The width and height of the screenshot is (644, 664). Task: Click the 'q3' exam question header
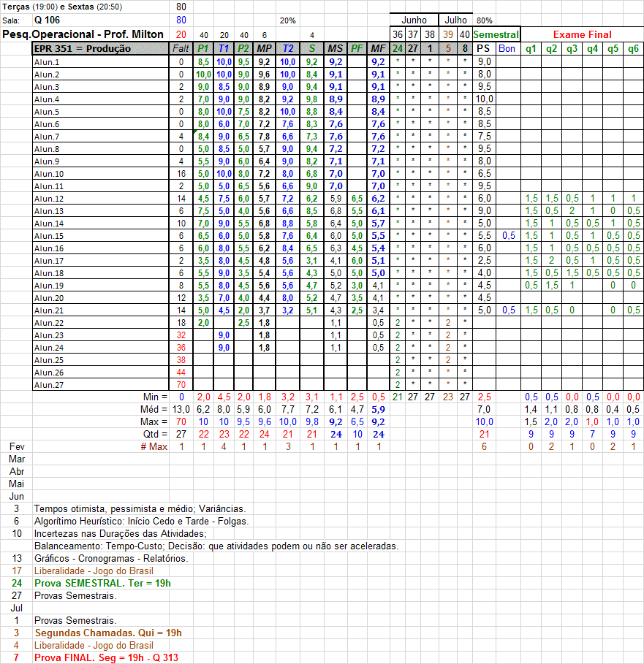(572, 49)
